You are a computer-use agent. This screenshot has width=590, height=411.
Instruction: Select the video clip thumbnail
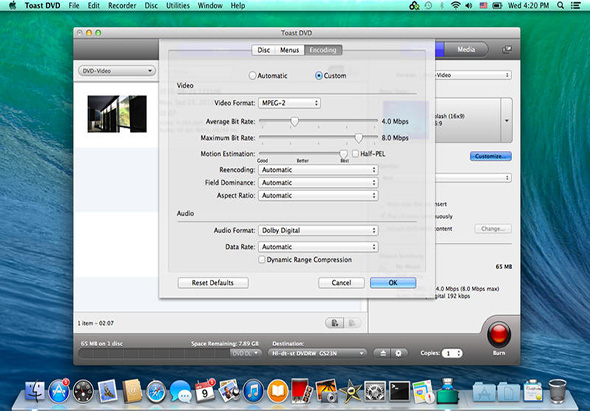(x=117, y=114)
